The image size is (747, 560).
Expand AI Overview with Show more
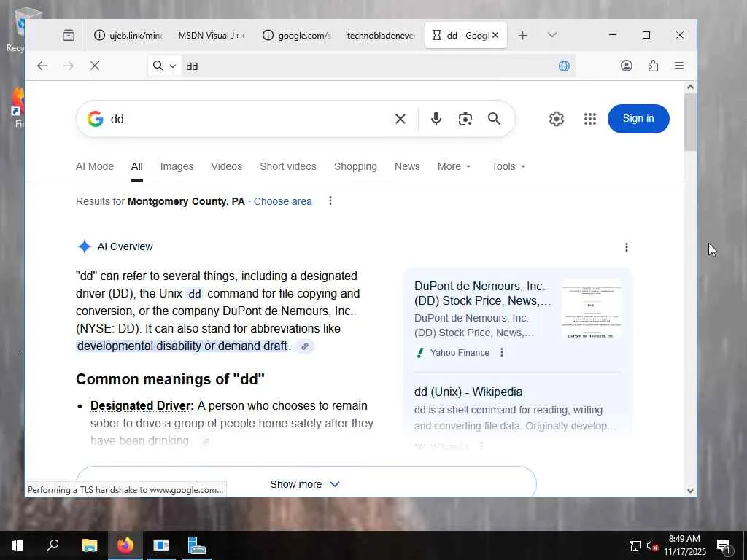pyautogui.click(x=306, y=484)
